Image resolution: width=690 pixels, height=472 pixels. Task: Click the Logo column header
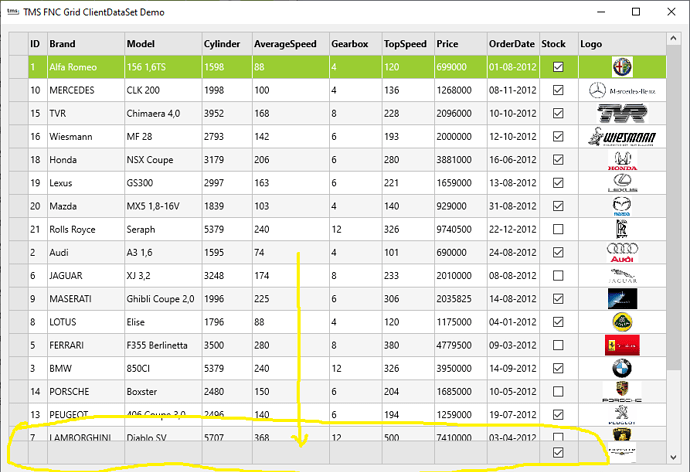[622, 44]
